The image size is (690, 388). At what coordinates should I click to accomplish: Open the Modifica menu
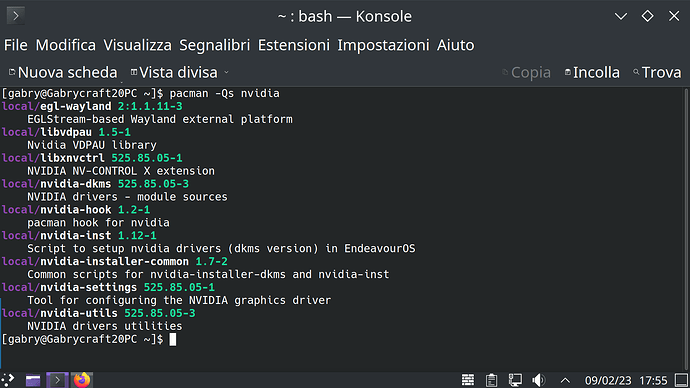point(66,45)
